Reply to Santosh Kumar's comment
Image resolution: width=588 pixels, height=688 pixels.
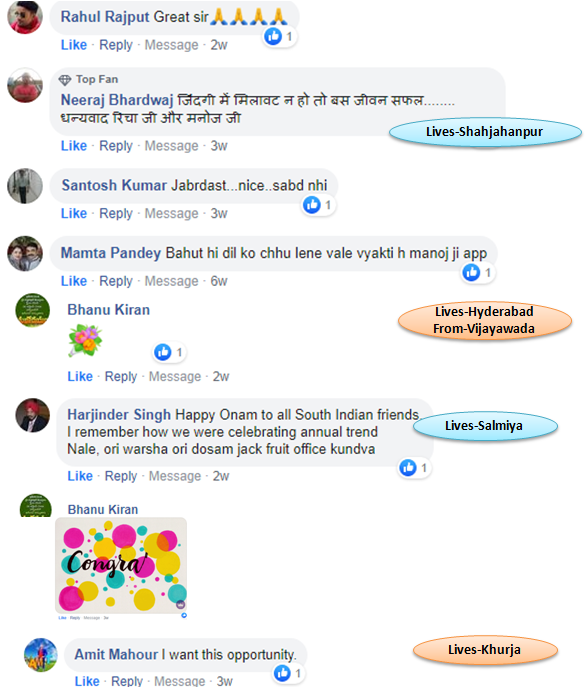click(116, 214)
